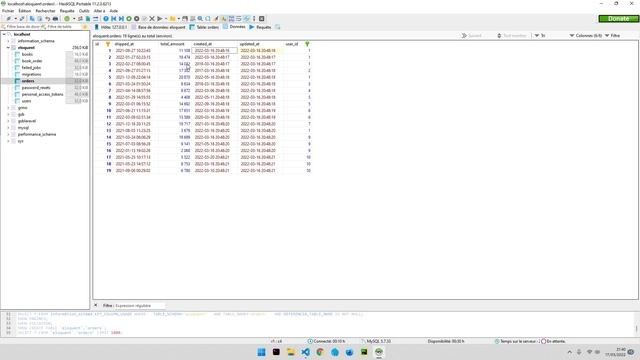
Task: Open the Requête menu
Action: pos(67,11)
